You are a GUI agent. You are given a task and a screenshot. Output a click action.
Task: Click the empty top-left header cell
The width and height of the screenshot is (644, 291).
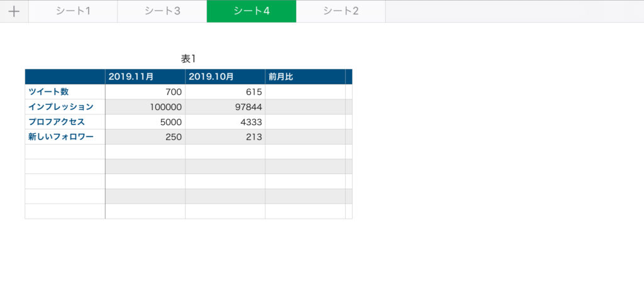[65, 77]
